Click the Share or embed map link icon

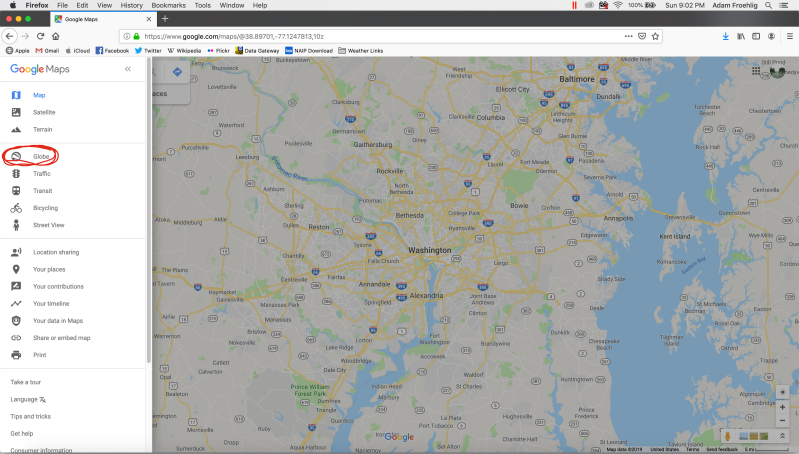[16, 338]
